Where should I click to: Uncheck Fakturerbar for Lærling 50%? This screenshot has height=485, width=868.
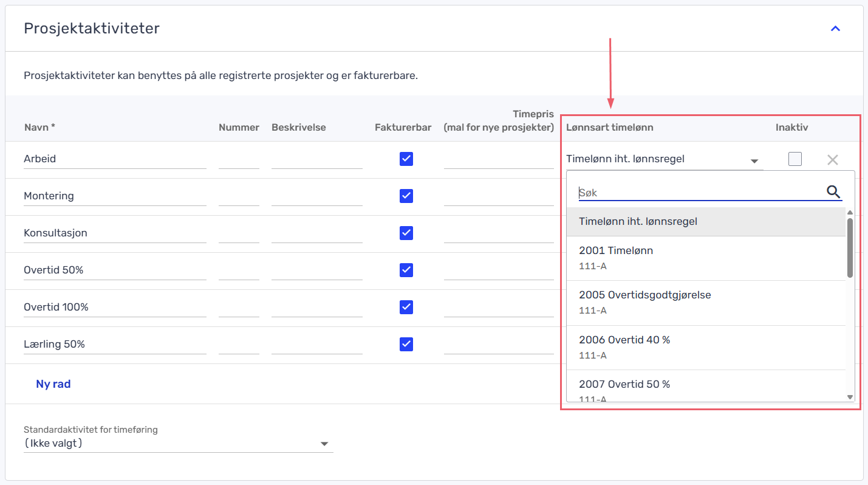click(x=406, y=344)
